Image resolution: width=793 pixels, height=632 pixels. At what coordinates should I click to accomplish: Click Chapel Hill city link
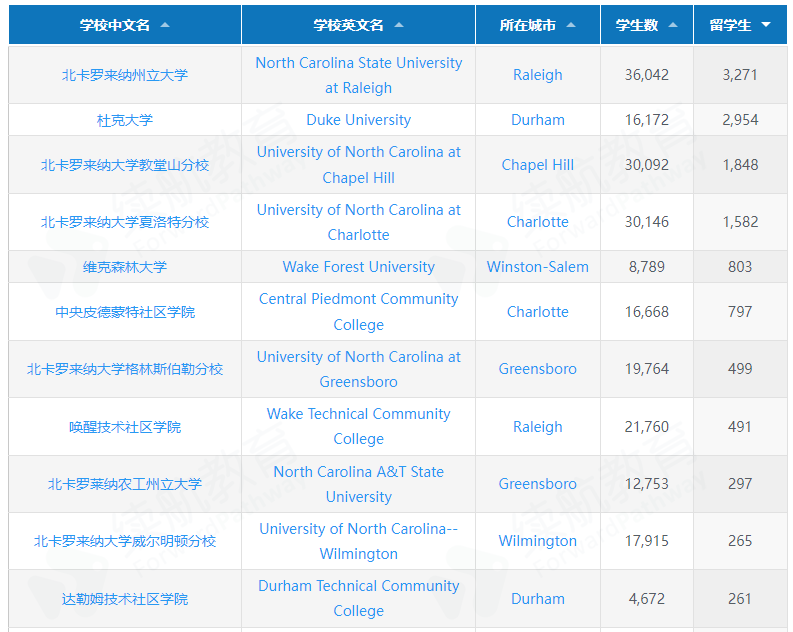tap(538, 165)
